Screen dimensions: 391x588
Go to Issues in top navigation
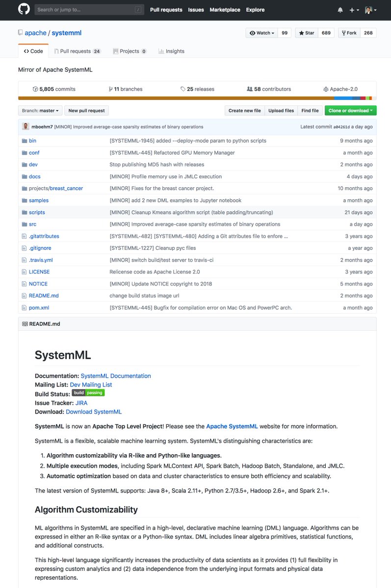[x=196, y=10]
